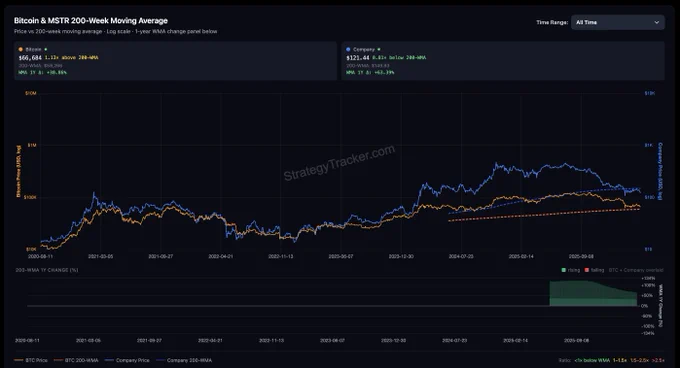Click the '200-WMA 1Y CHANGE (%)' panel heading
The image size is (680, 368).
click(x=47, y=270)
